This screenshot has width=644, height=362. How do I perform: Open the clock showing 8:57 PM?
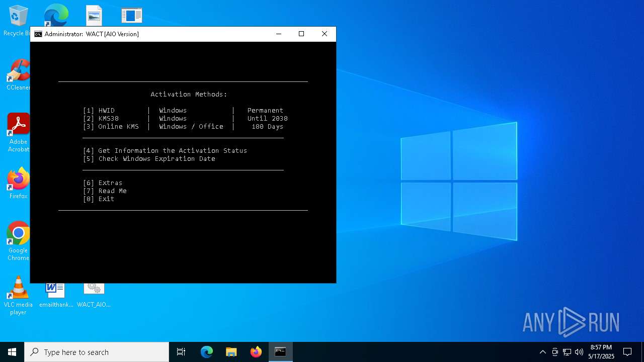(x=601, y=352)
